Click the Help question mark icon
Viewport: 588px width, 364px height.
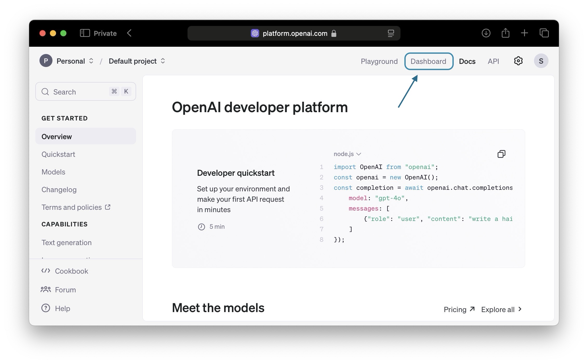[46, 308]
